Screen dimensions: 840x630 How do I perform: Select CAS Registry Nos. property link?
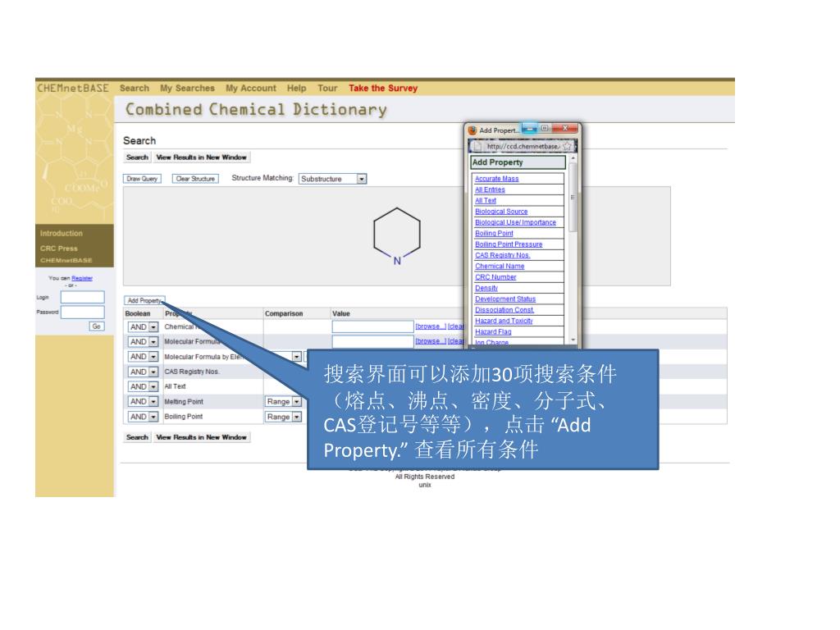(502, 256)
